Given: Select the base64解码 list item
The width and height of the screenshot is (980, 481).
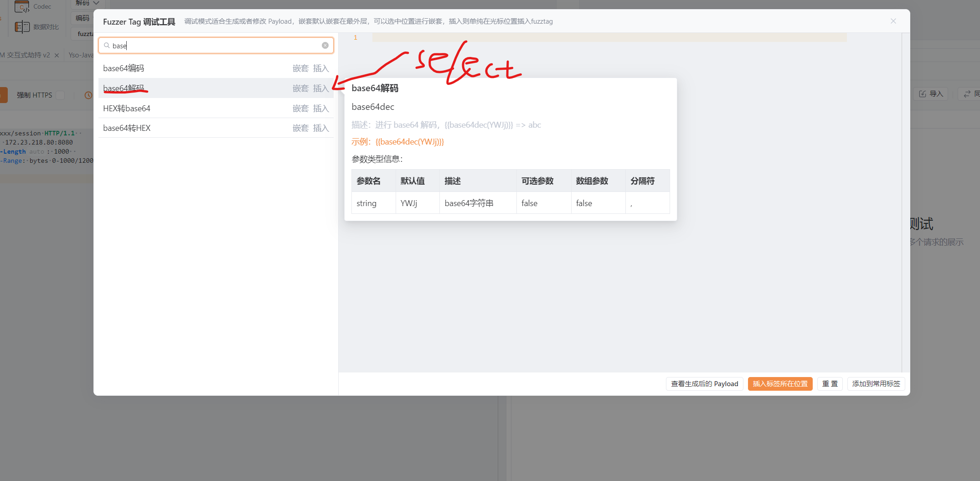Looking at the screenshot, I should point(216,88).
